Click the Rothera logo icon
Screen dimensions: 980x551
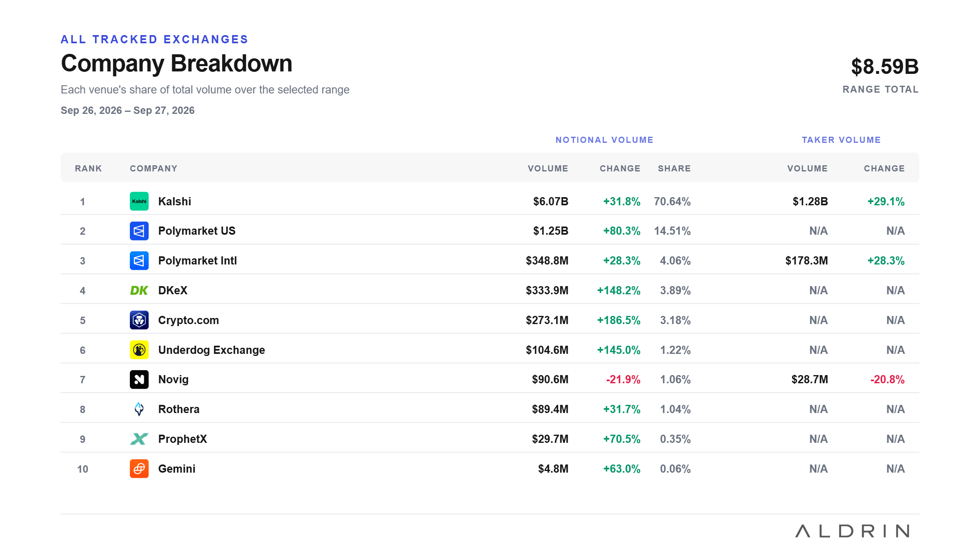[x=139, y=409]
